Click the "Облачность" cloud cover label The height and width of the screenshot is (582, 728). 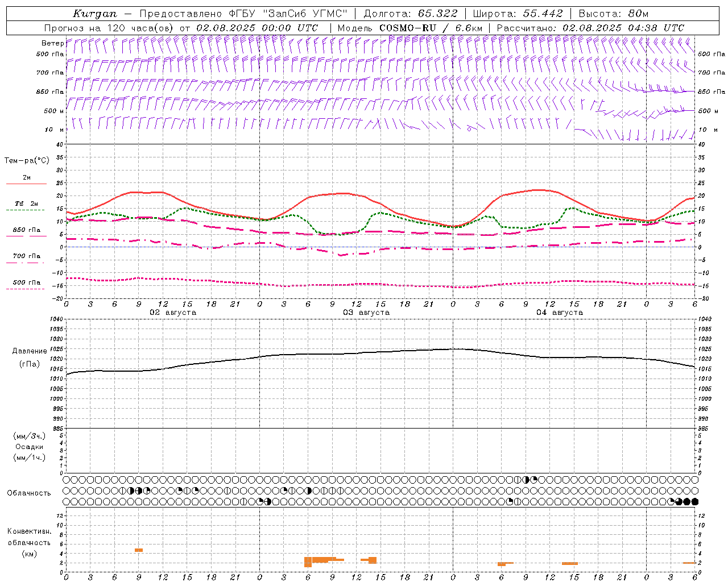[x=29, y=493]
